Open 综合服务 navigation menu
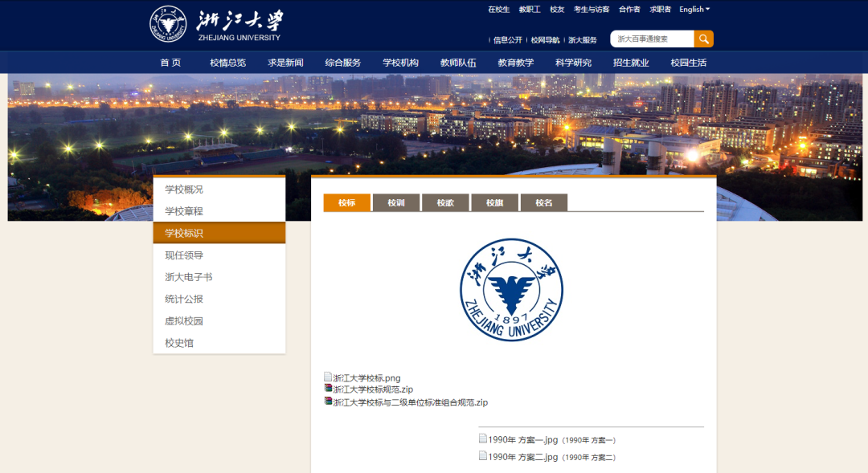 (342, 63)
